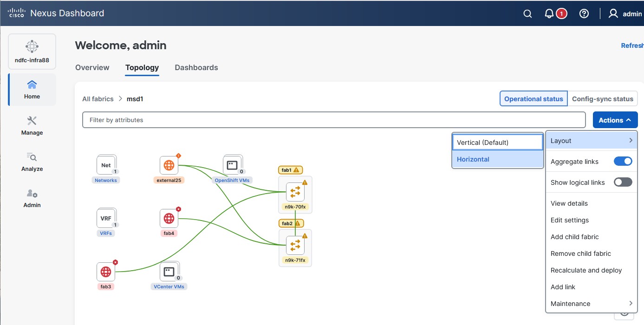Image resolution: width=644 pixels, height=325 pixels.
Task: Open the Overview tab
Action: click(92, 68)
